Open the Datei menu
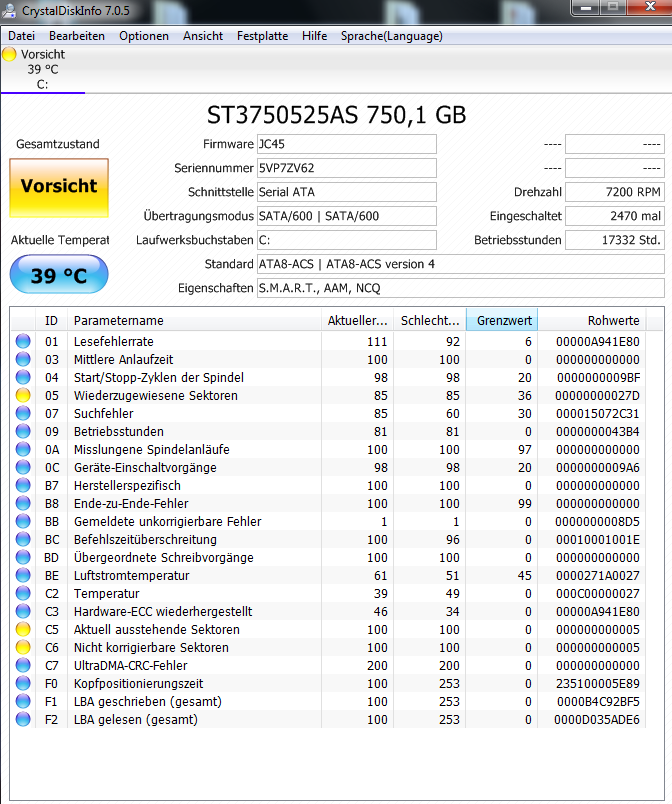672x804 pixels. point(22,36)
